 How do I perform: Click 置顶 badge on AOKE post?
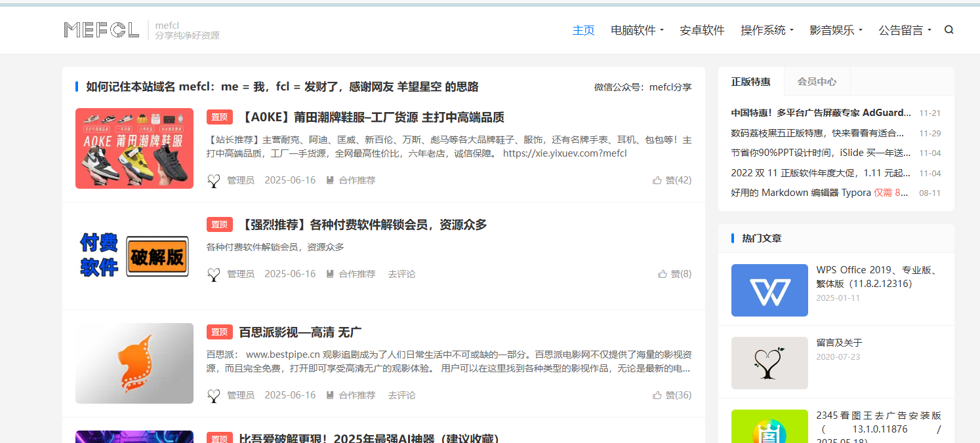[219, 117]
